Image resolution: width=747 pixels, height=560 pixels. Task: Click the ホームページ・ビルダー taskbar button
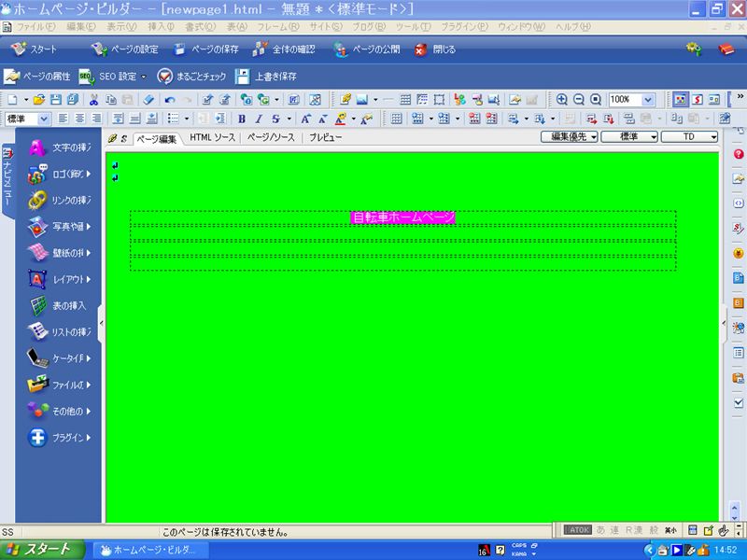coord(149,551)
